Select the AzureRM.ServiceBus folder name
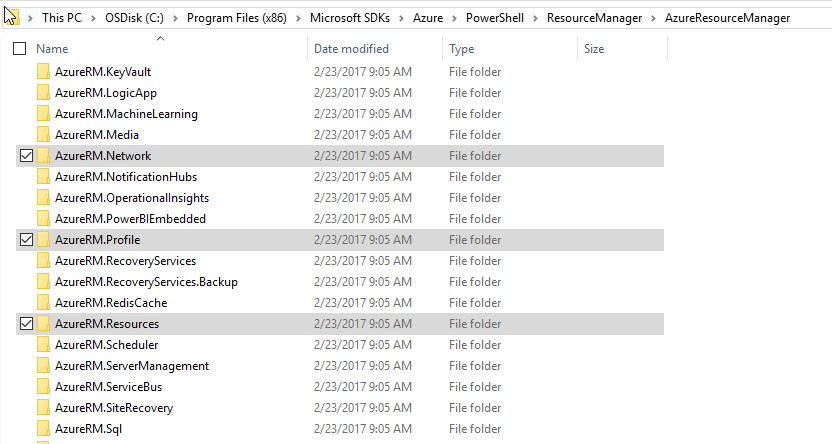832x444 pixels. tap(108, 387)
